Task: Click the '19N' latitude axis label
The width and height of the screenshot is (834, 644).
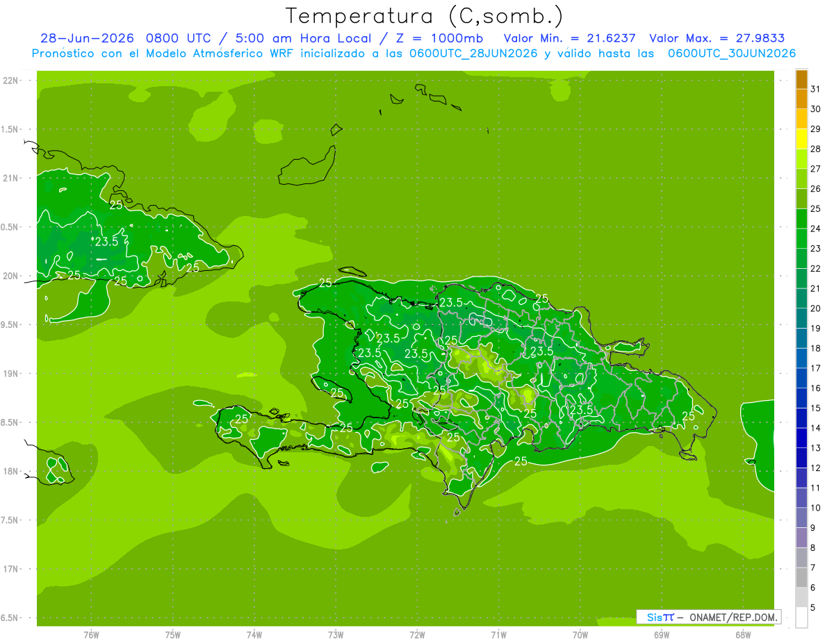Action: [x=12, y=374]
